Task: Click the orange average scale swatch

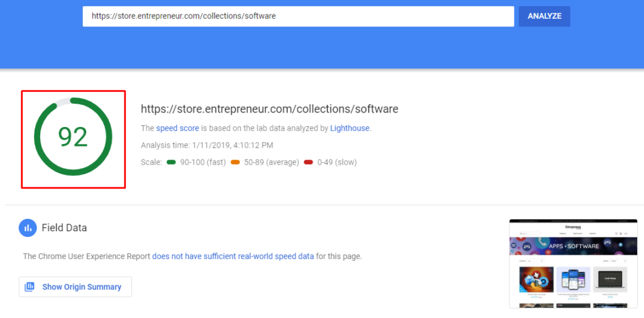Action: point(235,163)
